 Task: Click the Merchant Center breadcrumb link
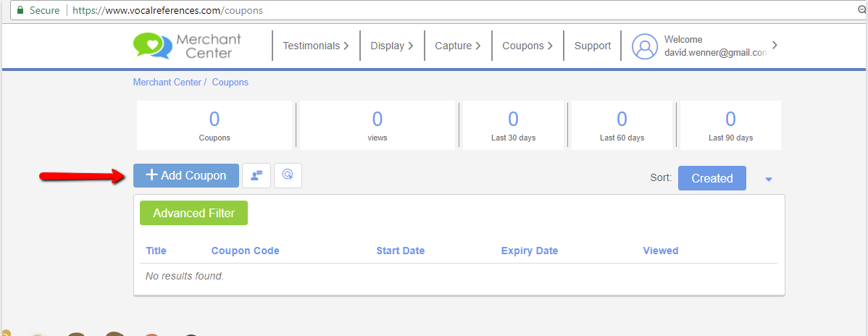tap(167, 83)
